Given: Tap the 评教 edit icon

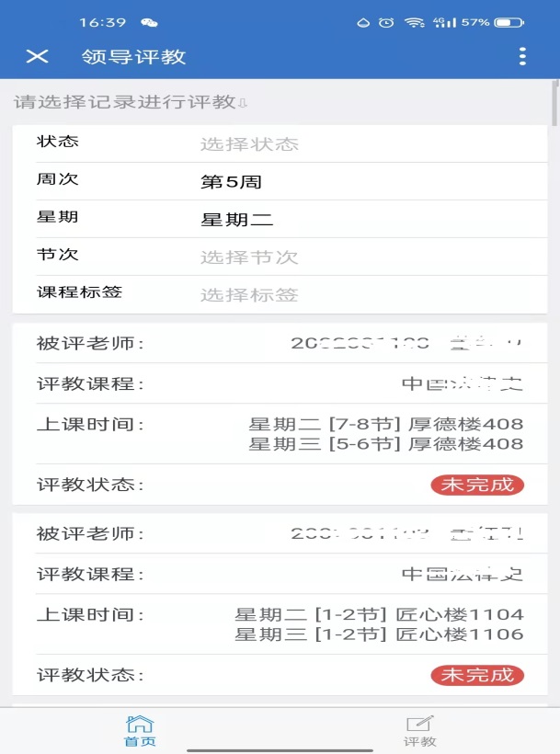Looking at the screenshot, I should pos(419,731).
